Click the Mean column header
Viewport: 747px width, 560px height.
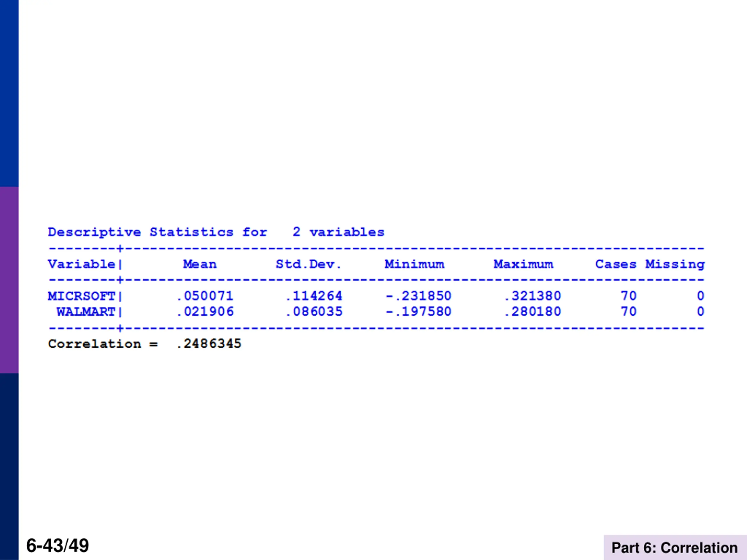200,264
